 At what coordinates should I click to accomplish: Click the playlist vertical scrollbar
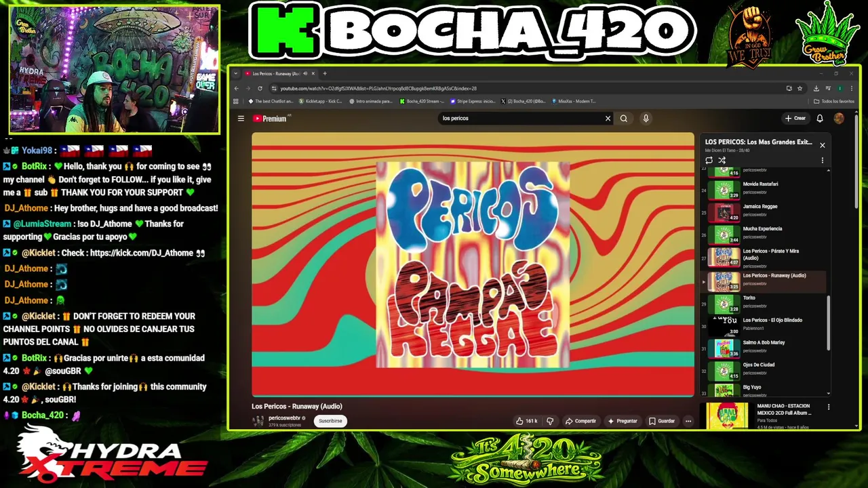[828, 323]
